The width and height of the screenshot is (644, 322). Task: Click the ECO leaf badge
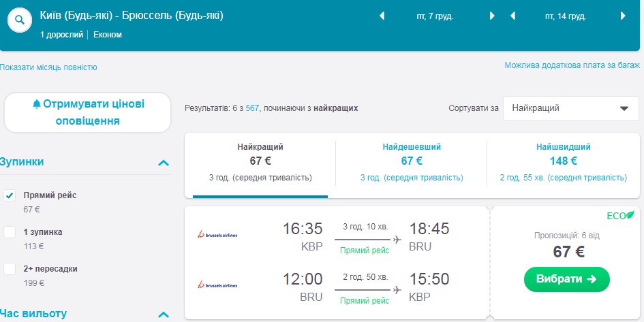click(621, 216)
